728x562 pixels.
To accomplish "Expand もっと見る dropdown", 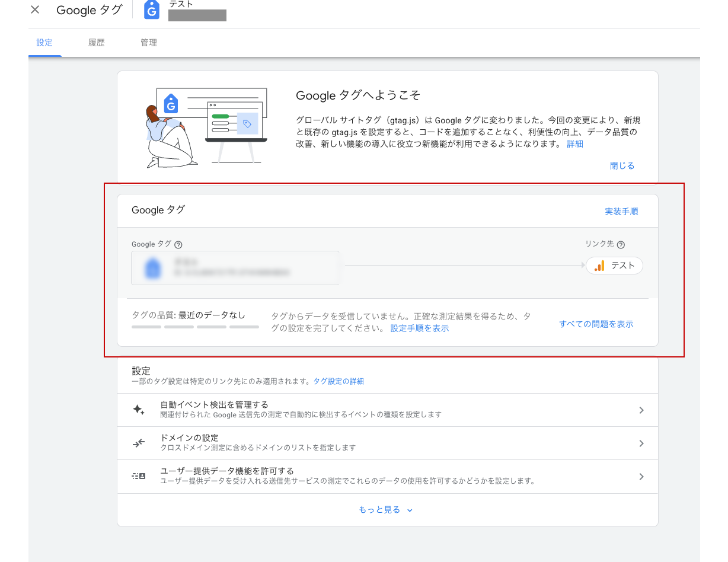I will 385,510.
